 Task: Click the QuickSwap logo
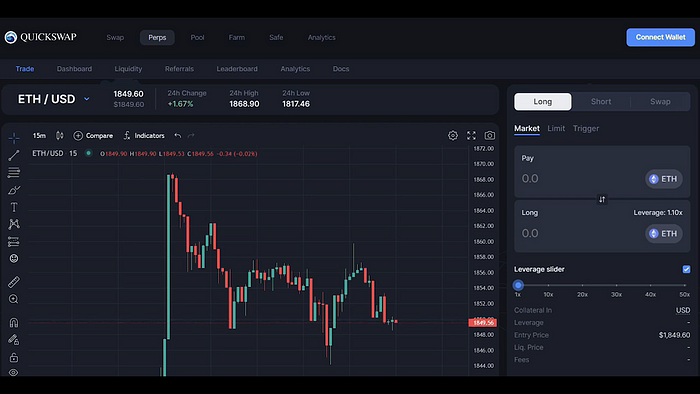(x=41, y=37)
